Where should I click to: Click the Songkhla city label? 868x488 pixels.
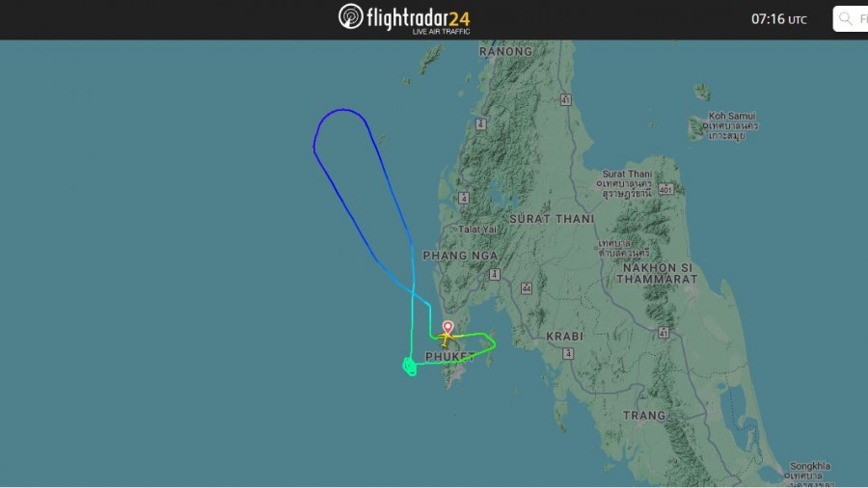[x=810, y=466]
